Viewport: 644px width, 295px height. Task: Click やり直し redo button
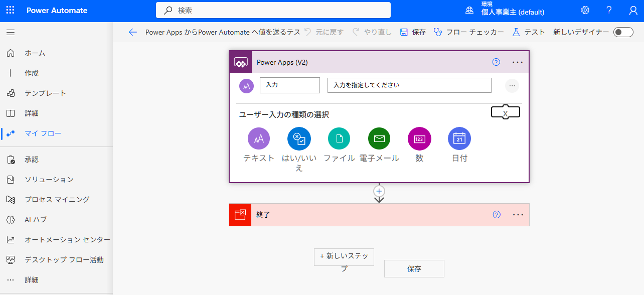click(x=372, y=32)
